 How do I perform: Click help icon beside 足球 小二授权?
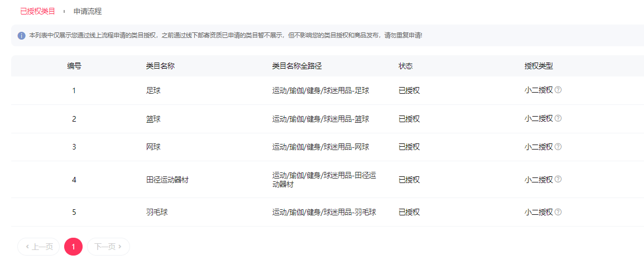tap(558, 90)
